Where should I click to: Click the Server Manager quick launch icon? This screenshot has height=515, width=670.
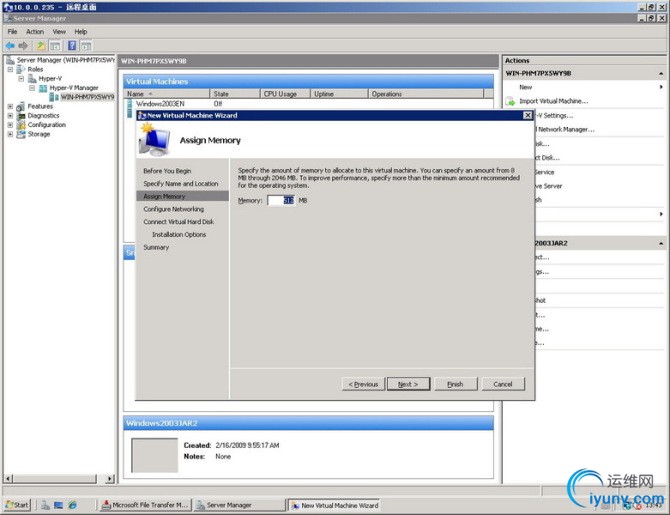45,505
